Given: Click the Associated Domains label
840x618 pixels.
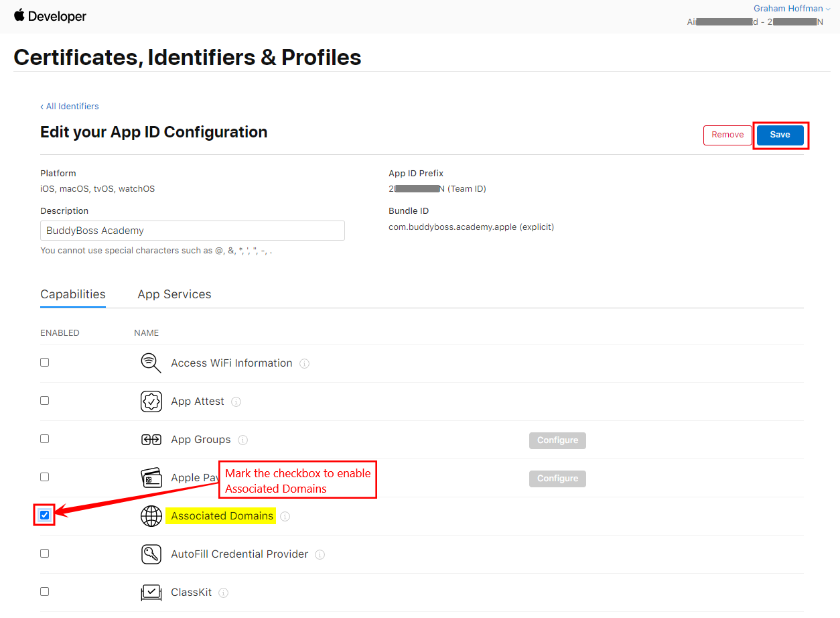Looking at the screenshot, I should click(222, 515).
